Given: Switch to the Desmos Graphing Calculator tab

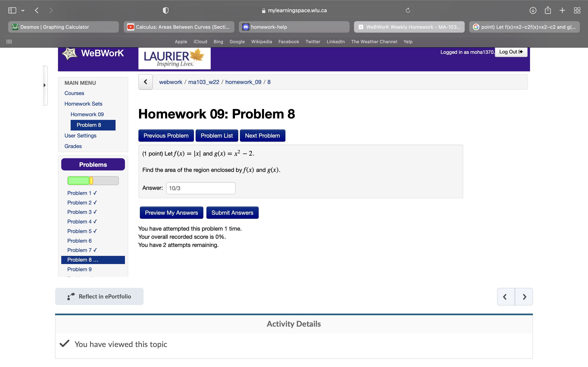Looking at the screenshot, I should pyautogui.click(x=63, y=27).
